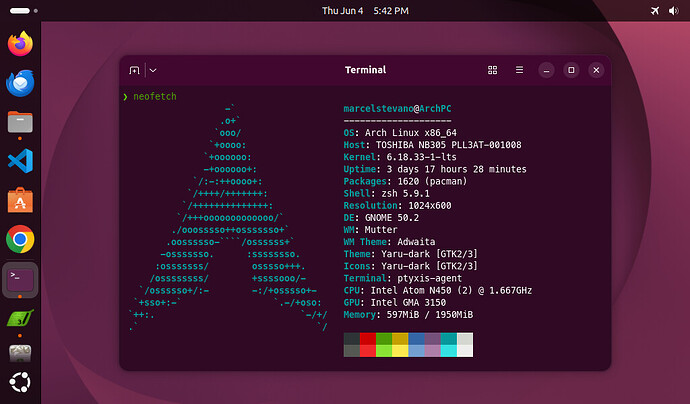The width and height of the screenshot is (690, 404).
Task: Launch Thunderbird mail from the dock
Action: (x=20, y=83)
